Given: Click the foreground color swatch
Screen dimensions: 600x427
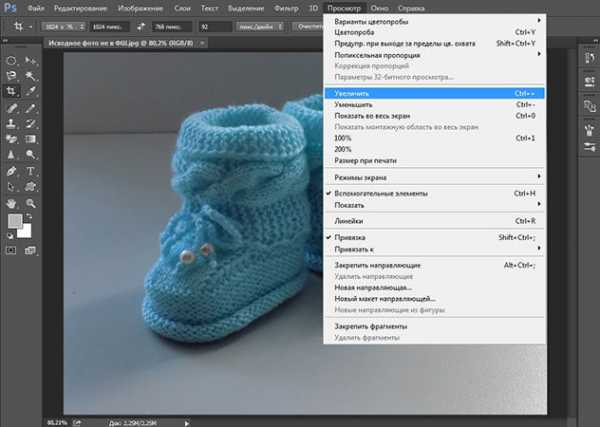Looking at the screenshot, I should [x=16, y=221].
